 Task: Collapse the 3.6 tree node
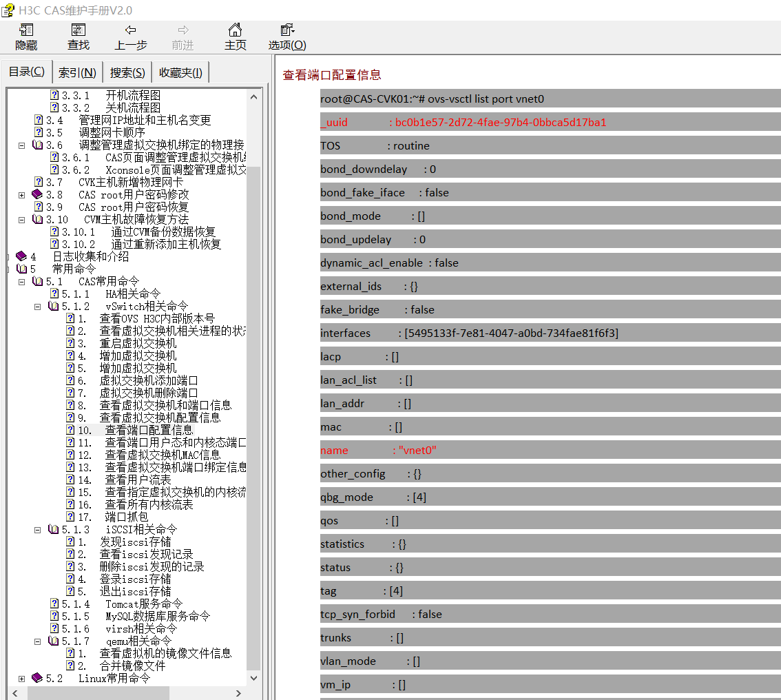tap(21, 145)
